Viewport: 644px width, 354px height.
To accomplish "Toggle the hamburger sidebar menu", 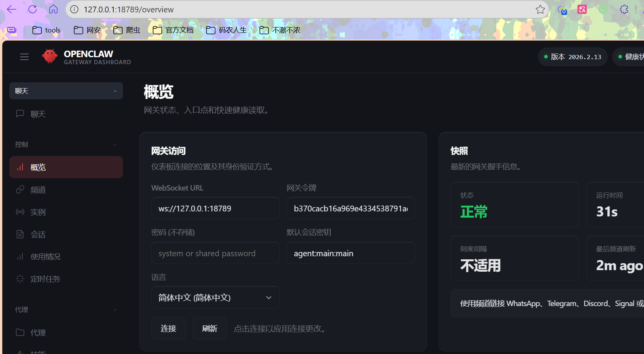I will (x=24, y=57).
